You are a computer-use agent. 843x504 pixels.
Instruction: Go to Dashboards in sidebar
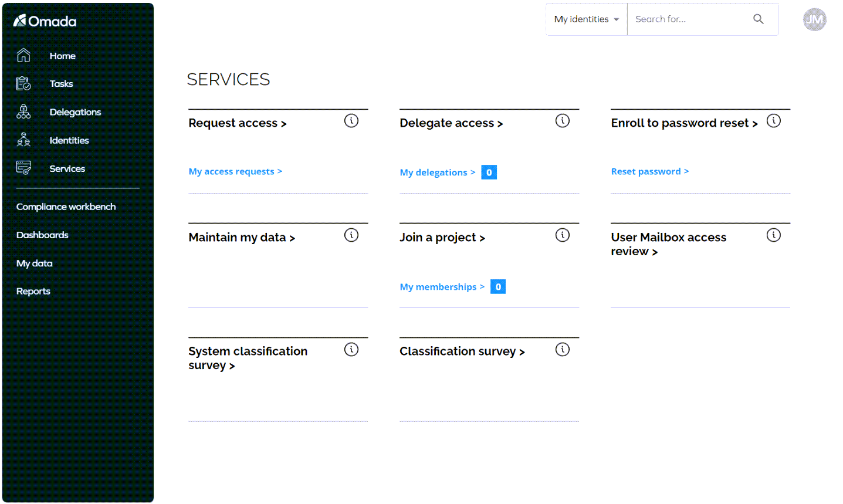(x=42, y=235)
